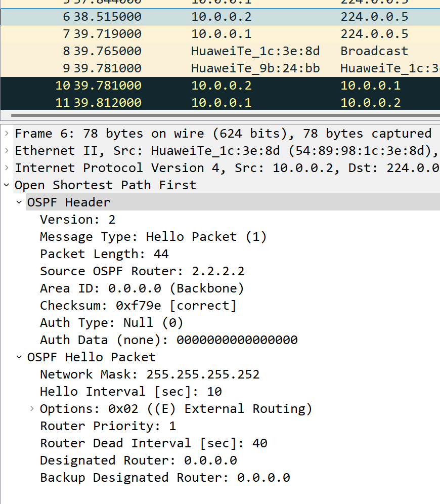Screen dimensions: 440x504
Task: Expand Internet Protocol Version 4 section
Action: 7,168
